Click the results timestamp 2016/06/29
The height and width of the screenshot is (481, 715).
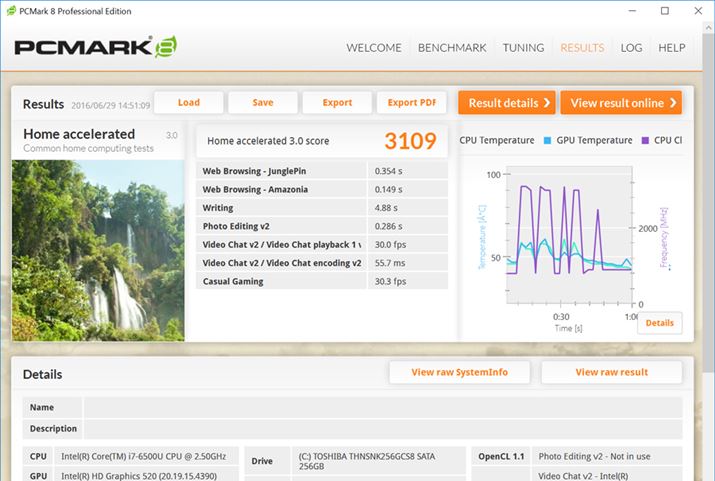click(x=111, y=105)
